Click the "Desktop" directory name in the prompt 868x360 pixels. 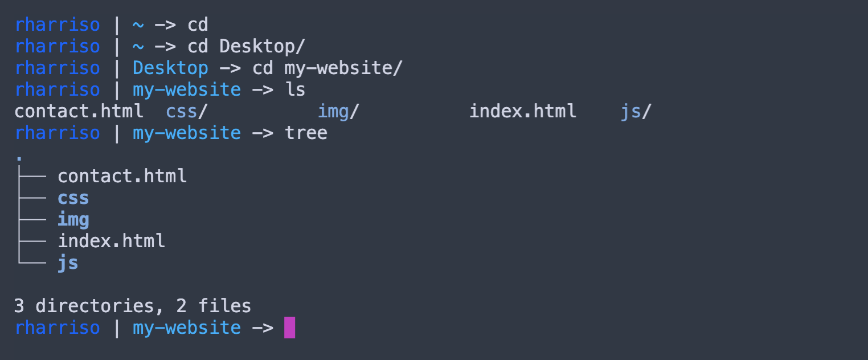click(170, 68)
